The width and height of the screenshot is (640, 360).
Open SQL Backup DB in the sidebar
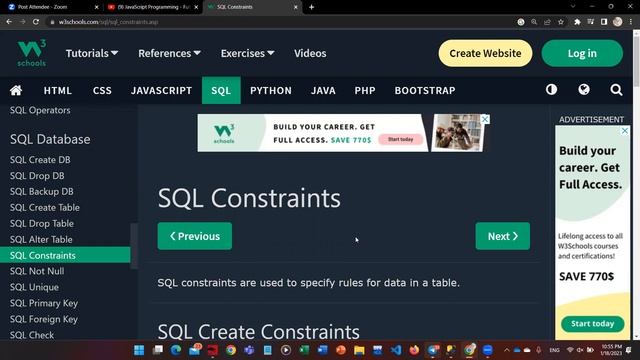42,191
